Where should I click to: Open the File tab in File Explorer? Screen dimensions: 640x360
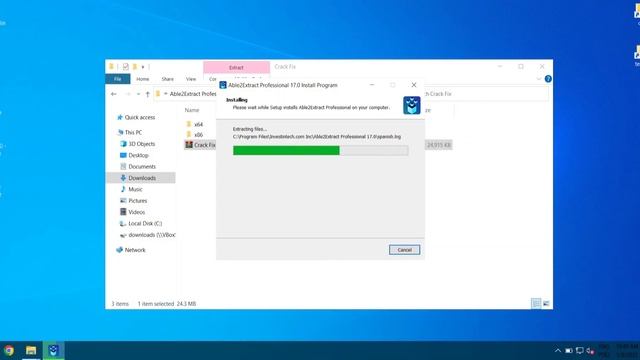pyautogui.click(x=118, y=79)
